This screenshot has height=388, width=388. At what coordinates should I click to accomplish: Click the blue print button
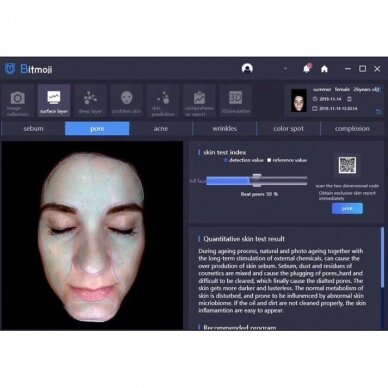pyautogui.click(x=347, y=209)
